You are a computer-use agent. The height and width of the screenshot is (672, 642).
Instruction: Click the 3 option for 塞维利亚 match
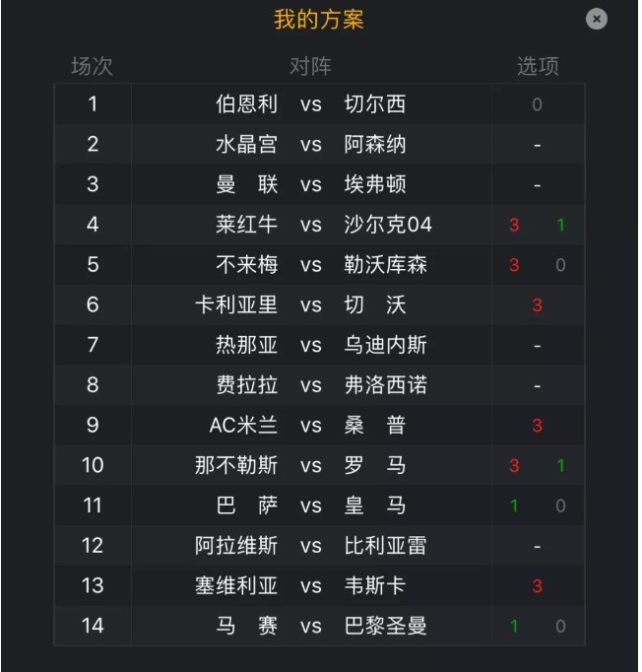537,586
